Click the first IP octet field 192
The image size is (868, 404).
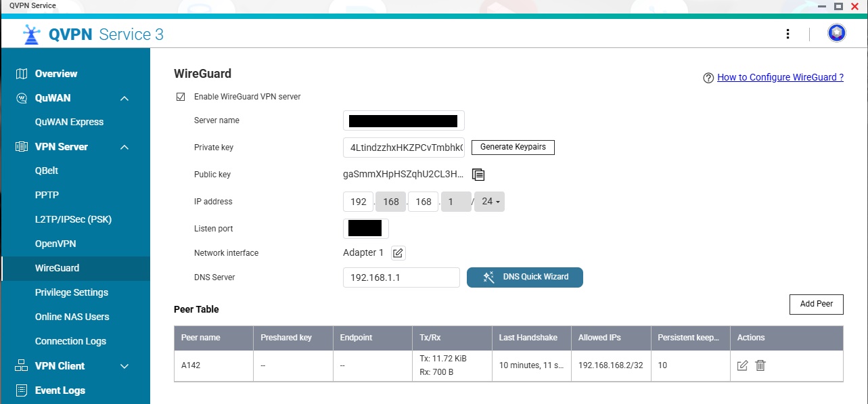pyautogui.click(x=359, y=202)
